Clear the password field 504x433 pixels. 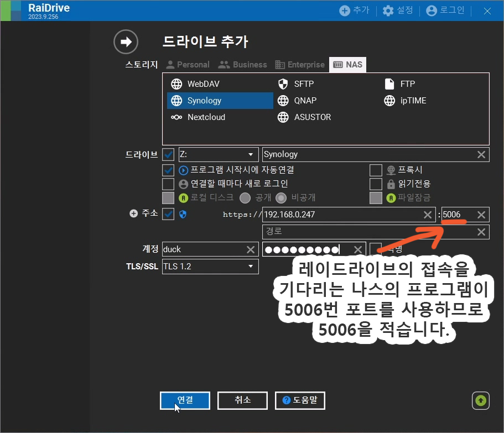coord(358,249)
